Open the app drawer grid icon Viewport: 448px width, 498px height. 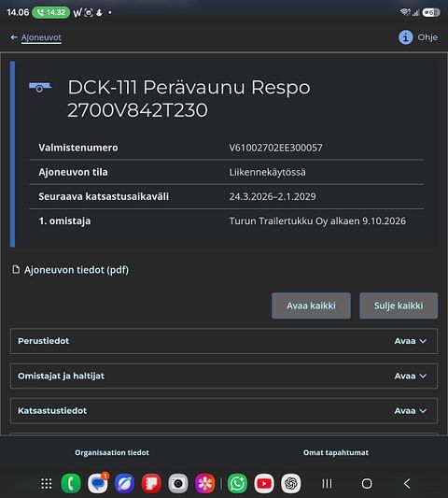click(x=47, y=484)
